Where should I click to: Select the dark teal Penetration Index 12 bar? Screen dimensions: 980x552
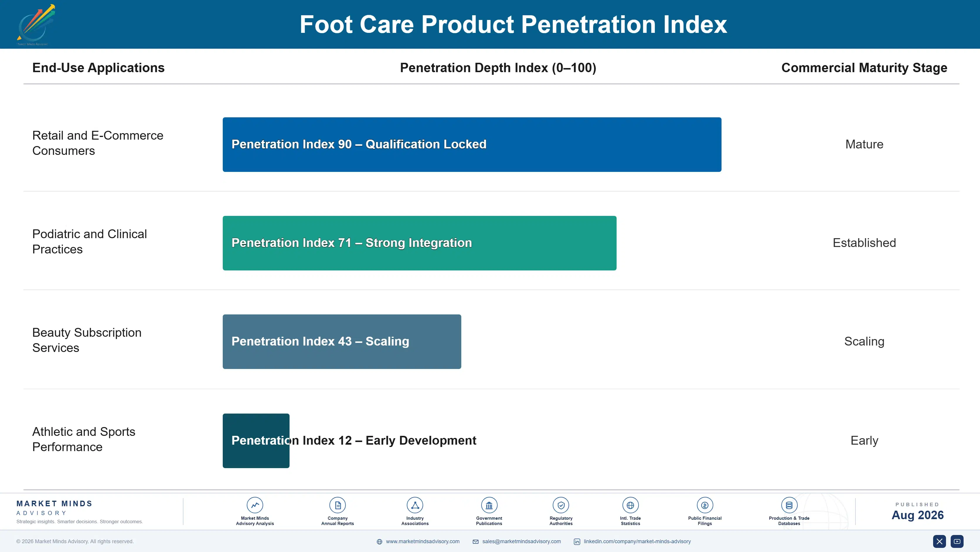click(256, 441)
